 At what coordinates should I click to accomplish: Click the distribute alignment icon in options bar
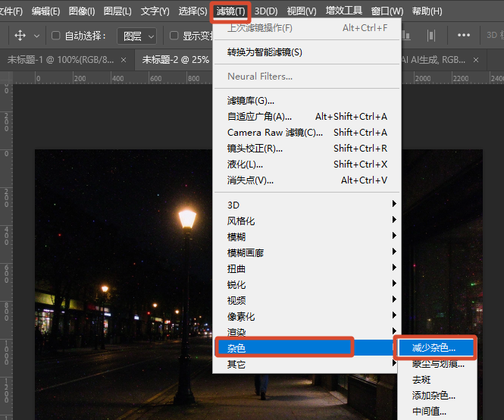point(431,36)
